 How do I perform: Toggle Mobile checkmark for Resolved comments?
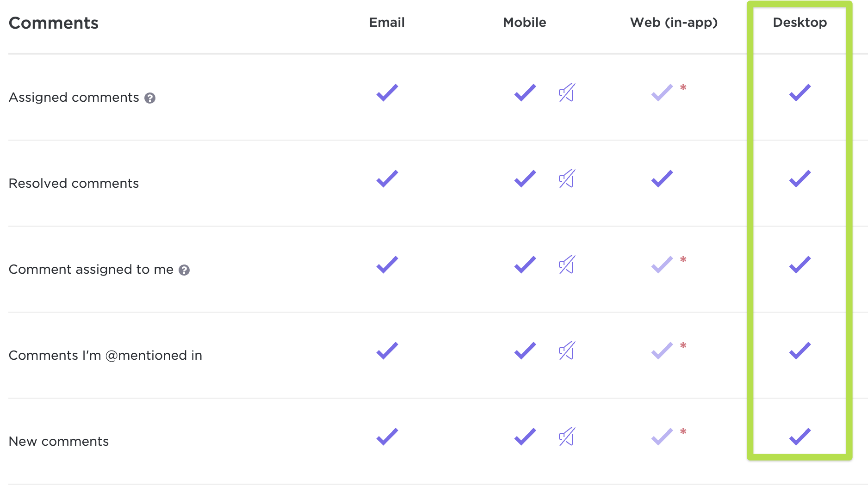(525, 179)
